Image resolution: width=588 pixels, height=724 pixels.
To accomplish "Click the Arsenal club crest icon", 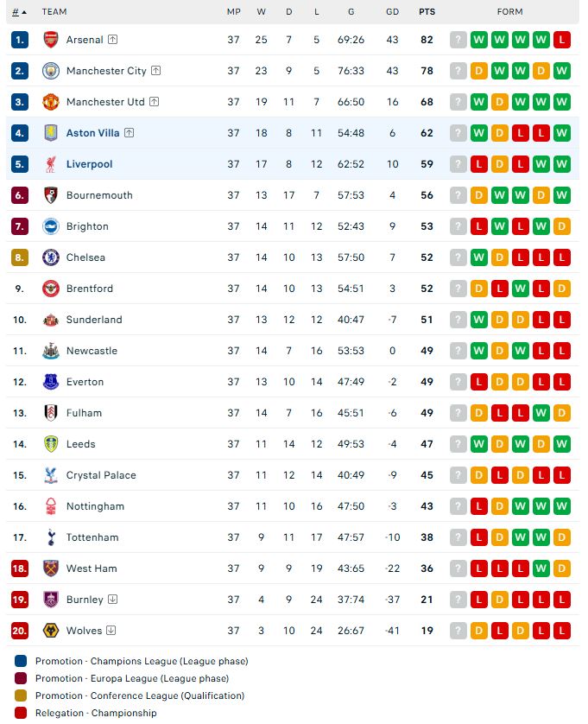I will coord(51,40).
